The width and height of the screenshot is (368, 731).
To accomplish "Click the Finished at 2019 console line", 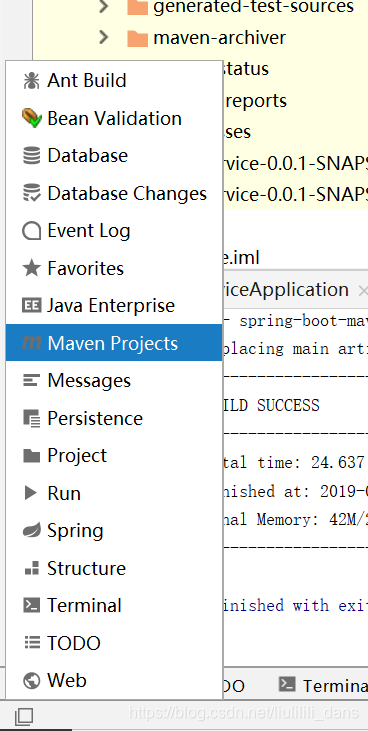I will 296,491.
